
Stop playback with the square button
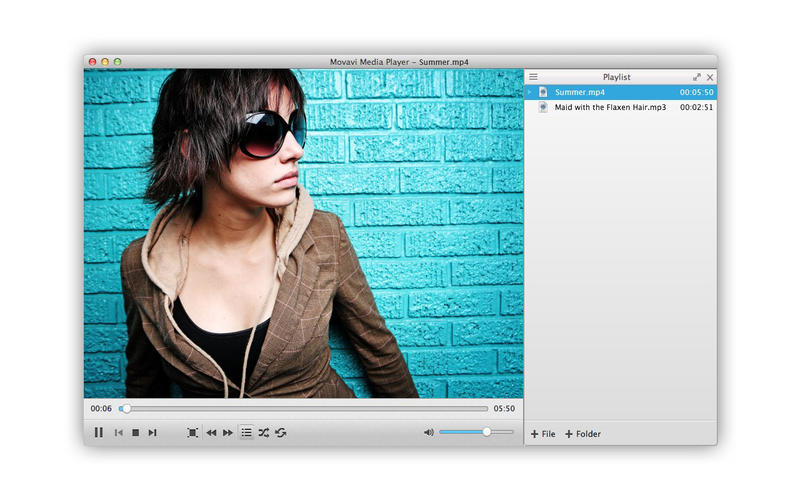[x=135, y=433]
